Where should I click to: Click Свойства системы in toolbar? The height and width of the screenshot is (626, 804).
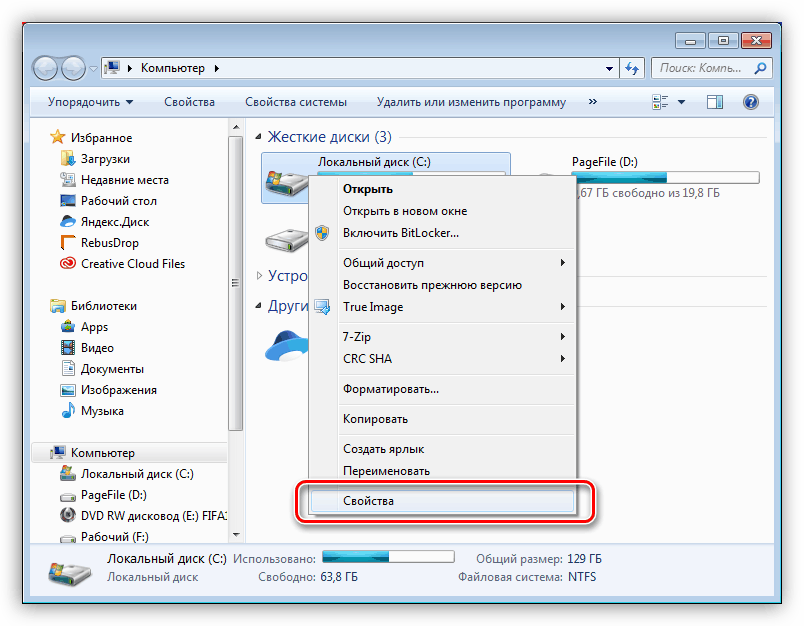point(296,102)
